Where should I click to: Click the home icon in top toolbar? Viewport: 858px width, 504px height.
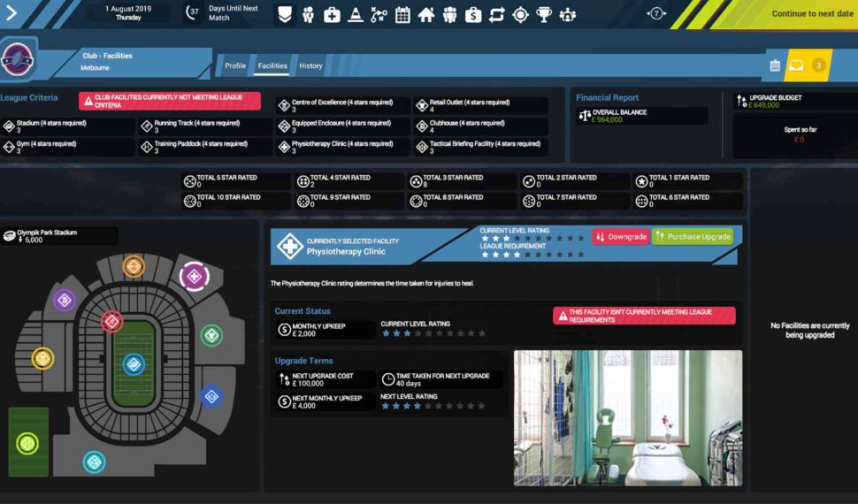point(426,15)
